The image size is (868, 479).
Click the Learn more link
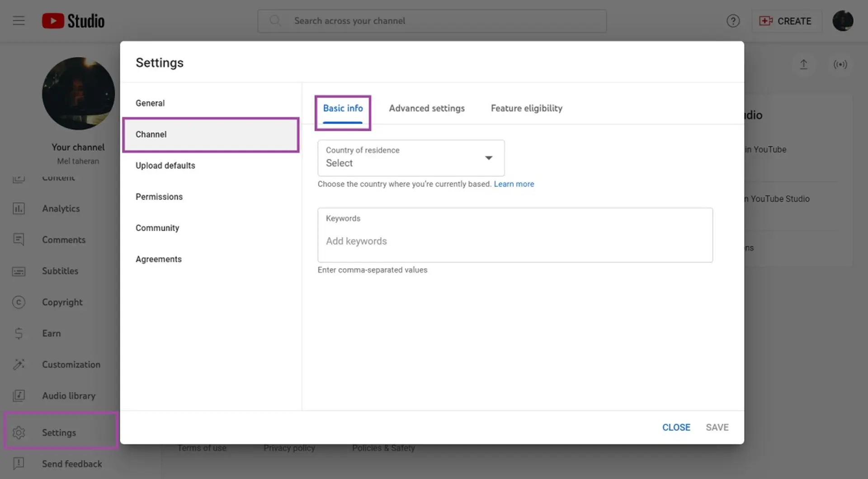coord(514,184)
